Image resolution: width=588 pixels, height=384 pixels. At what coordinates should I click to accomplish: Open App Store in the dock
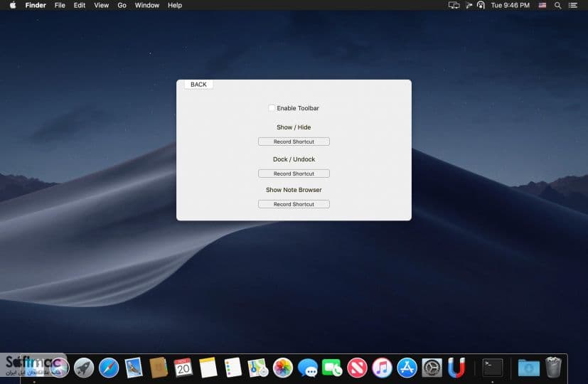point(407,368)
